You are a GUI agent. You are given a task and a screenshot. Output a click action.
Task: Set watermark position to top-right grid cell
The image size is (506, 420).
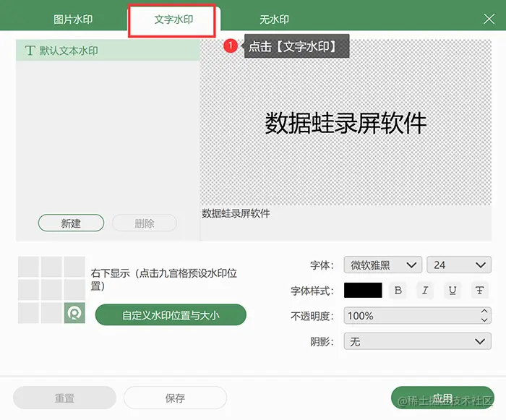74,267
